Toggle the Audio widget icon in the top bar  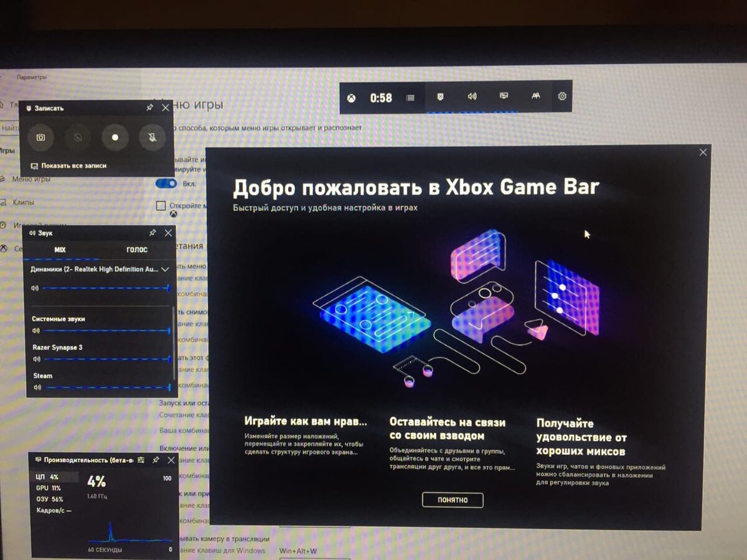coord(472,96)
